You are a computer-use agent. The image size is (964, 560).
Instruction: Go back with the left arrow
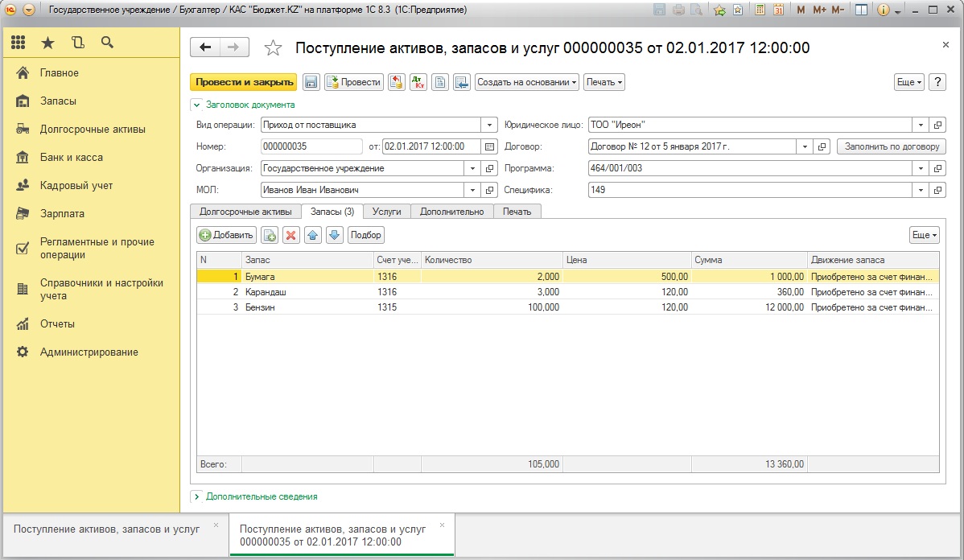205,47
